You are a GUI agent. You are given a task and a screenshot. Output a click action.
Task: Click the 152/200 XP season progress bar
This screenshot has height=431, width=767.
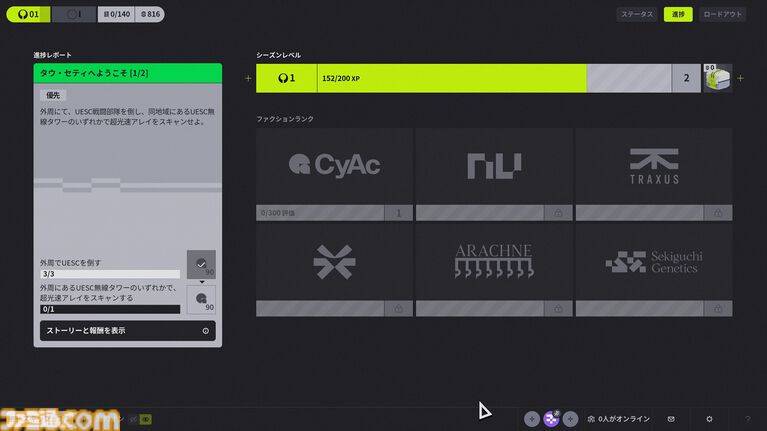click(450, 78)
